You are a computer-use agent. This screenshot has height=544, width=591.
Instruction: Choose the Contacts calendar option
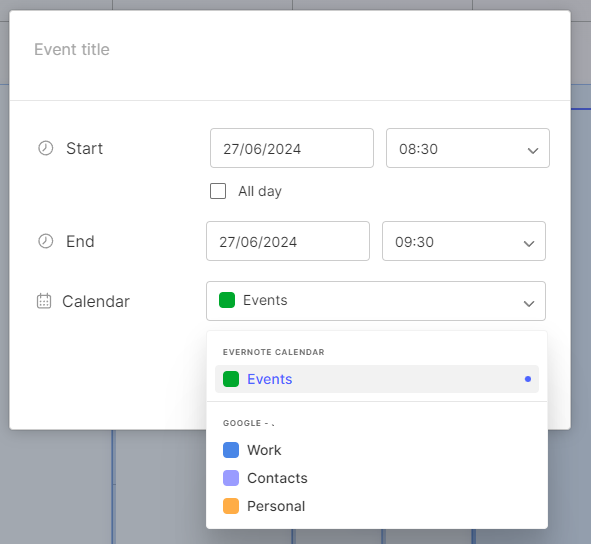coord(377,478)
